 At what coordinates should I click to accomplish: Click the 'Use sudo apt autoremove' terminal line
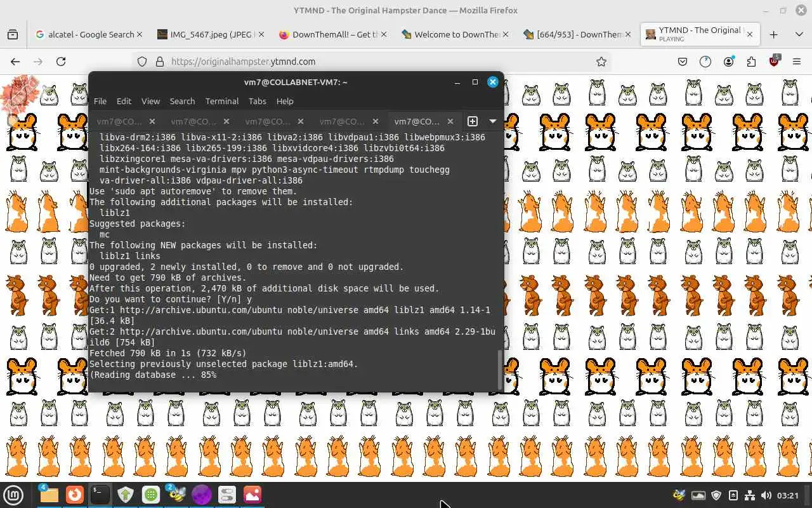coord(193,191)
